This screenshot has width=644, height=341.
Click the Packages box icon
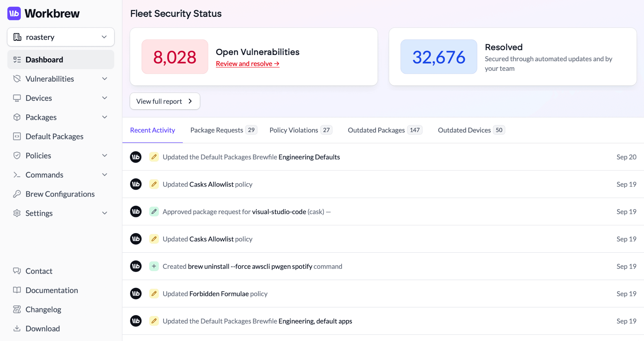(x=17, y=117)
